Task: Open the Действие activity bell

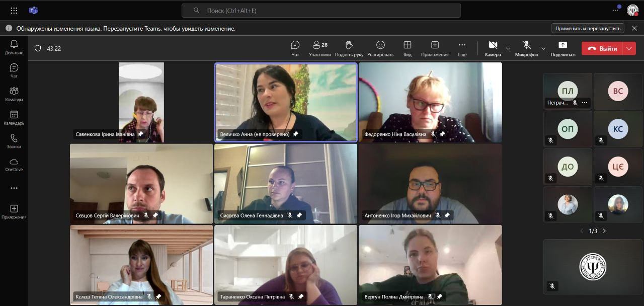Action: 14,47
